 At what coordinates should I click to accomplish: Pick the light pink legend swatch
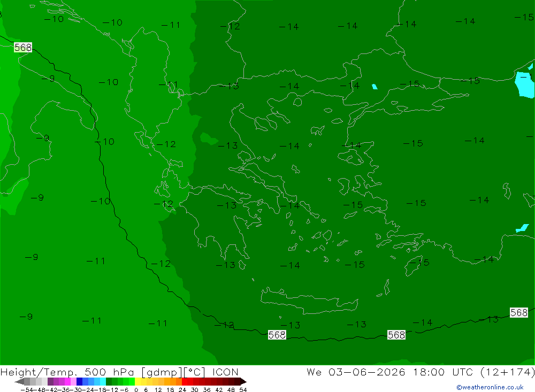click(x=74, y=381)
